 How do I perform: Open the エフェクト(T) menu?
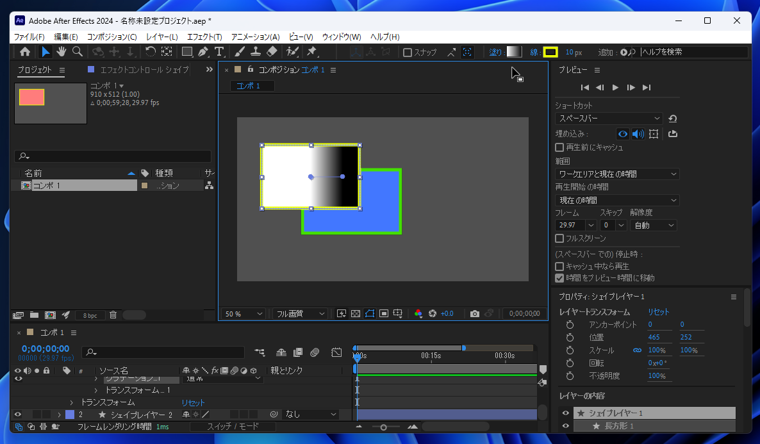204,37
